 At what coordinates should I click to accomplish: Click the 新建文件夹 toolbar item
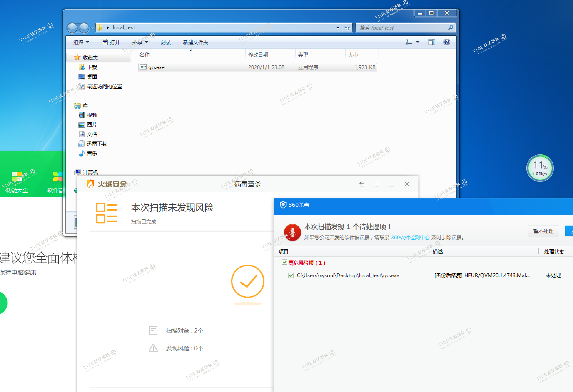(196, 42)
